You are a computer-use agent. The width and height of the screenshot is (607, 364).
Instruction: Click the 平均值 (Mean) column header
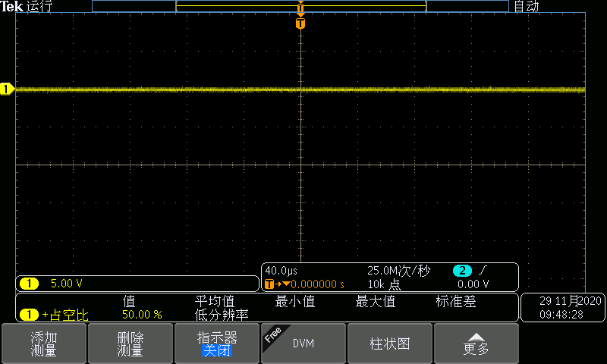(215, 301)
